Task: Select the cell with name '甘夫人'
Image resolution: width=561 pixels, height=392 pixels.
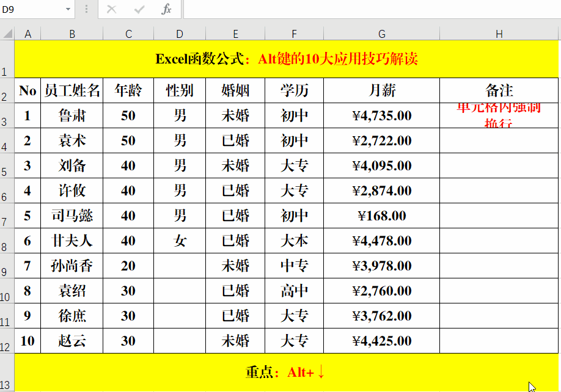Action: click(x=72, y=241)
